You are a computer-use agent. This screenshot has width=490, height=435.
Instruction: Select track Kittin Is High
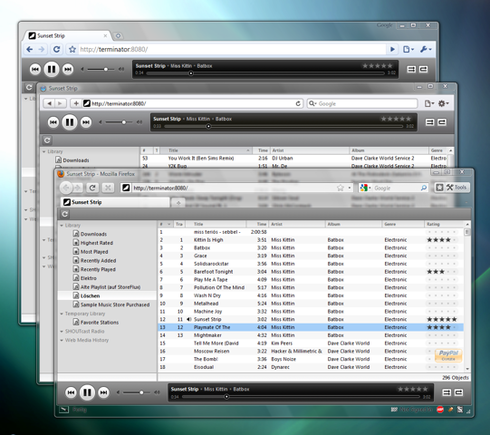tap(310, 240)
